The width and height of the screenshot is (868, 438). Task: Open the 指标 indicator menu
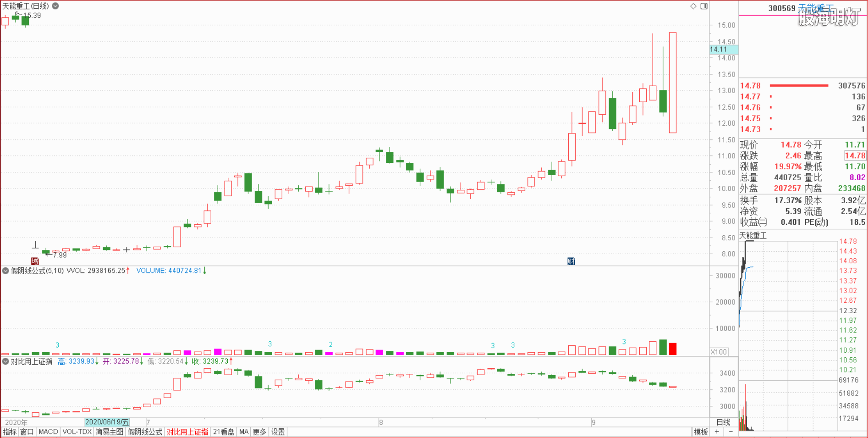tap(10, 432)
